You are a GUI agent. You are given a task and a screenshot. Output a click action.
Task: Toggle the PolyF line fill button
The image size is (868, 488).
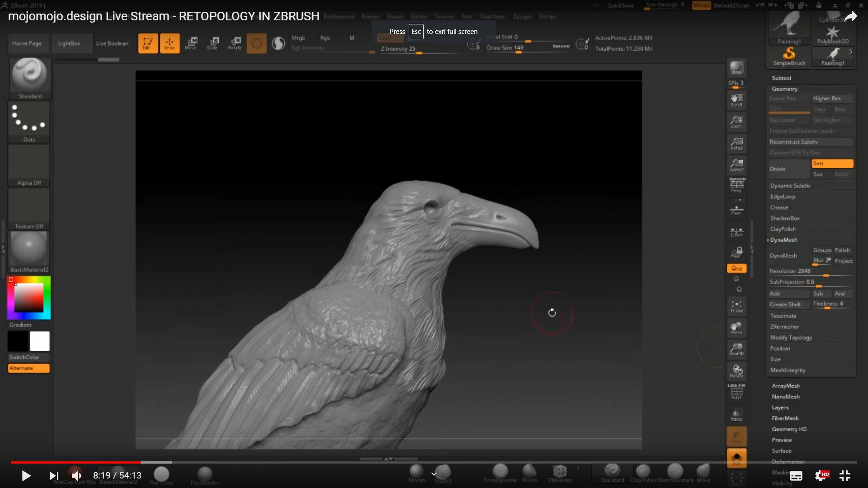[x=736, y=392]
